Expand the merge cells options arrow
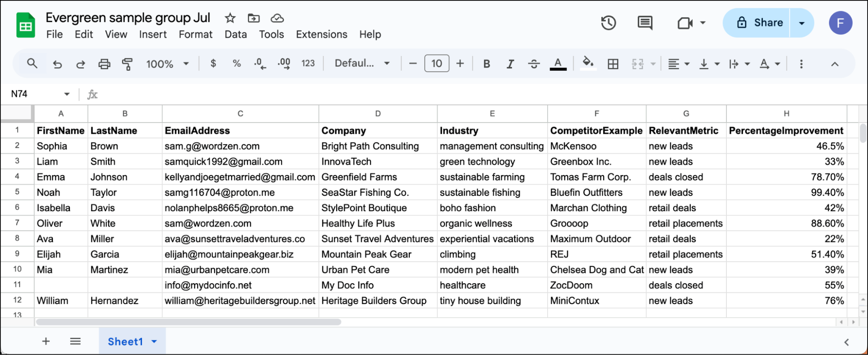The image size is (868, 355). coord(653,64)
